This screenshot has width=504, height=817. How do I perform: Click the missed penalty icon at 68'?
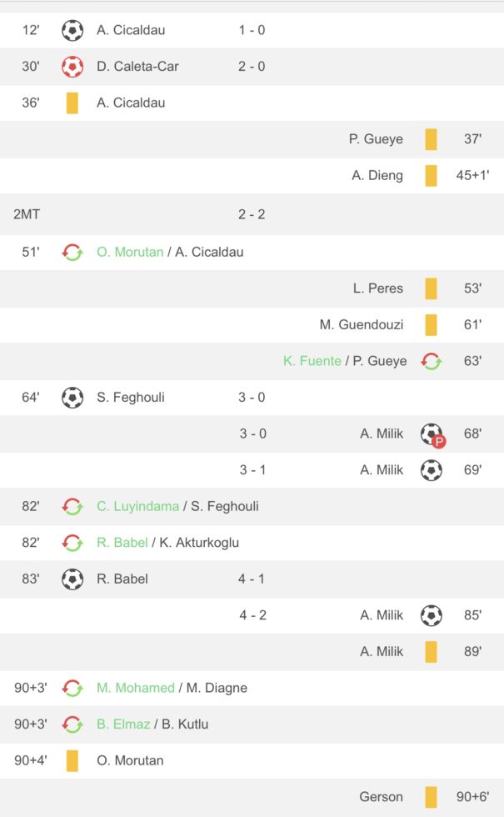pyautogui.click(x=432, y=434)
